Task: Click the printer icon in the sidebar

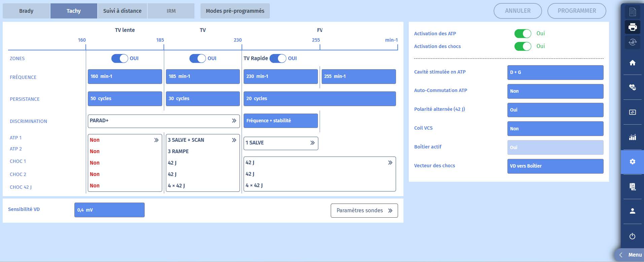Action: (632, 27)
